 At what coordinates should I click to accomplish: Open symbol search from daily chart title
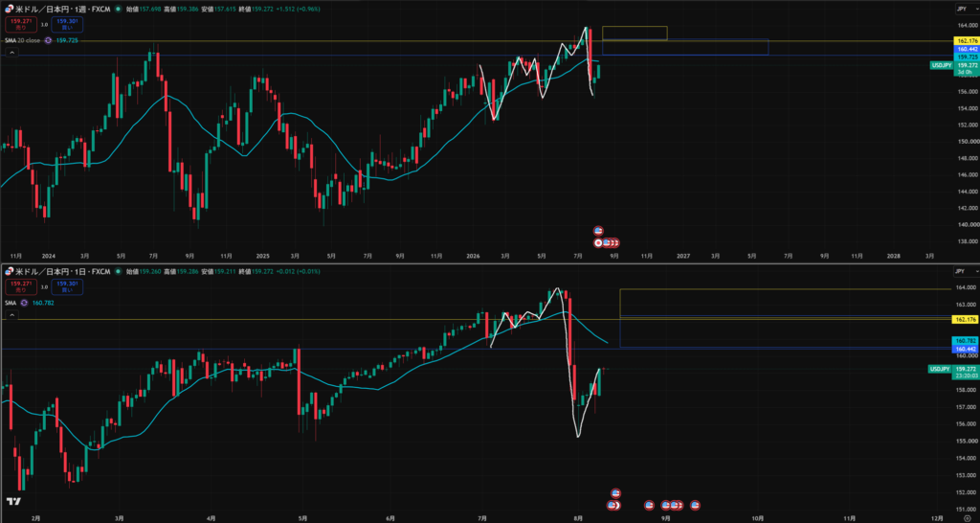point(64,271)
